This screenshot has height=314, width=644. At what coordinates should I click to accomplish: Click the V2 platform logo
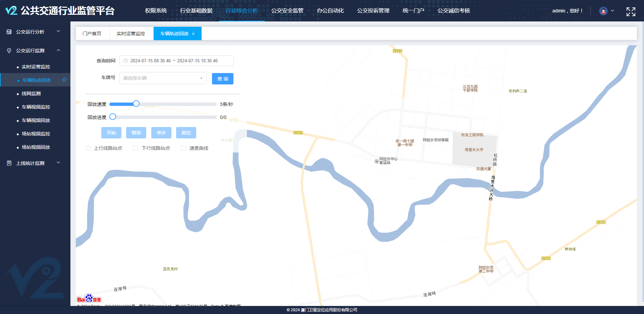tap(11, 11)
